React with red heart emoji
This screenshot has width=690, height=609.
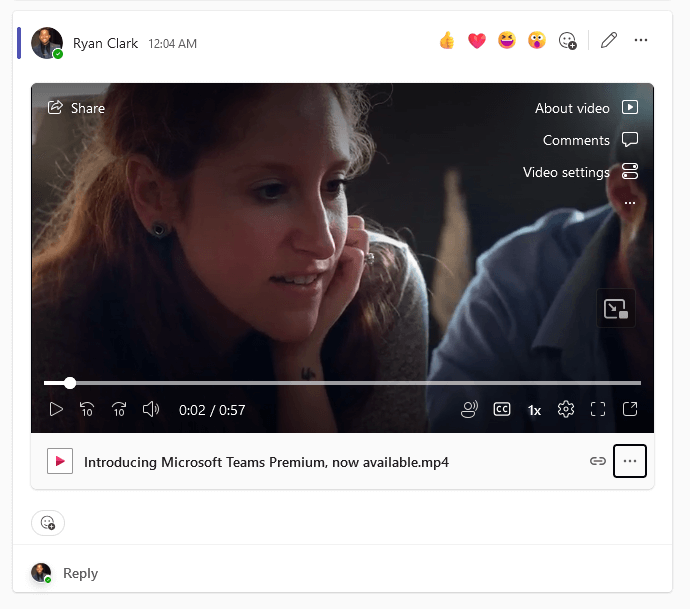[x=477, y=40]
